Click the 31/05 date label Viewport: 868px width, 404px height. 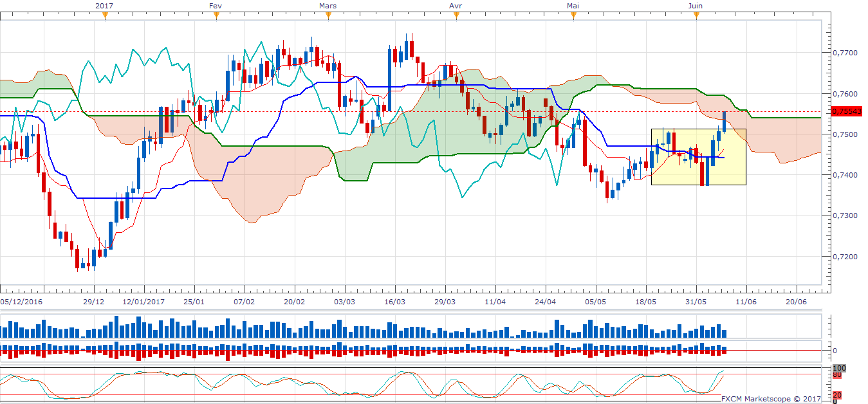tap(696, 300)
